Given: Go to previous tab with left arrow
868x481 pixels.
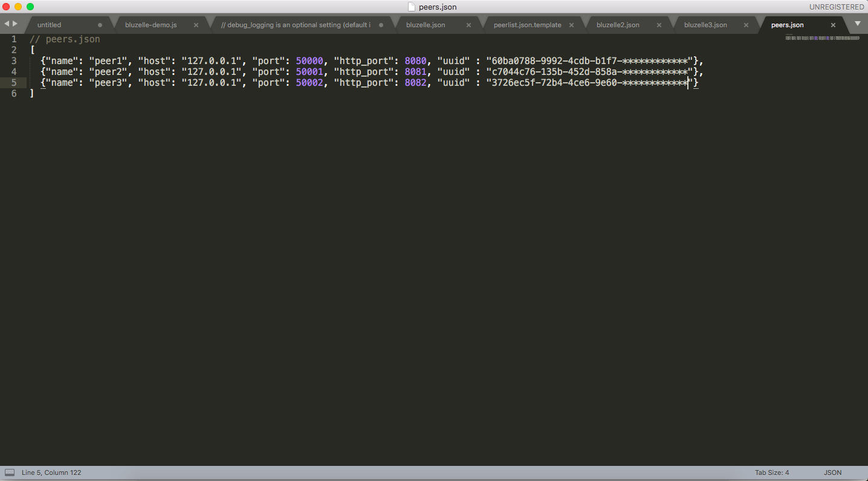Looking at the screenshot, I should coord(7,24).
